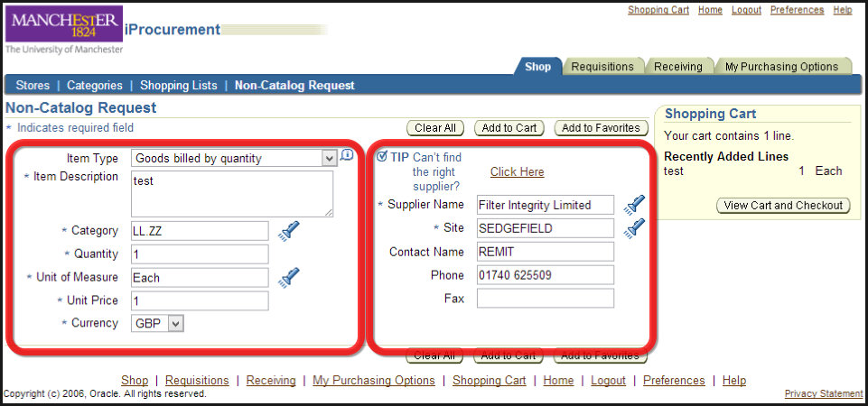This screenshot has height=406, width=868.
Task: Switch to the Shop tab
Action: point(537,67)
